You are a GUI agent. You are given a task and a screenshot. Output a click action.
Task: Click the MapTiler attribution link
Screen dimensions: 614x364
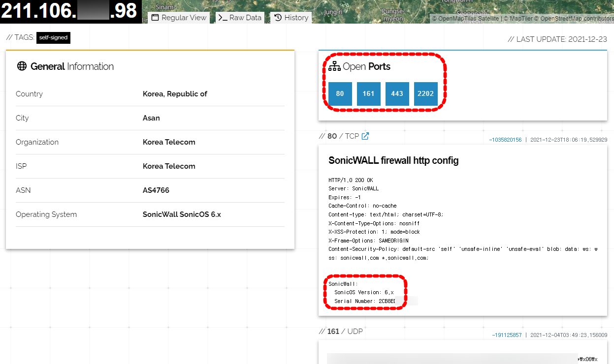click(518, 19)
